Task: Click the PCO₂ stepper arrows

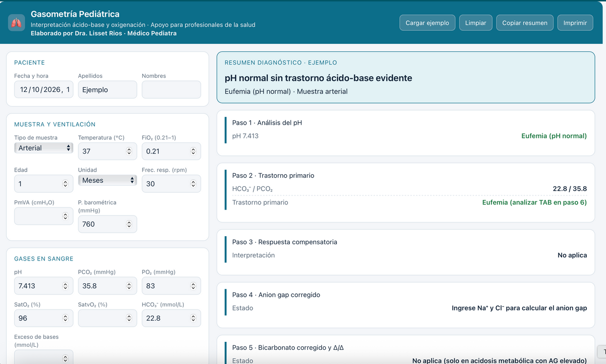Action: point(129,286)
